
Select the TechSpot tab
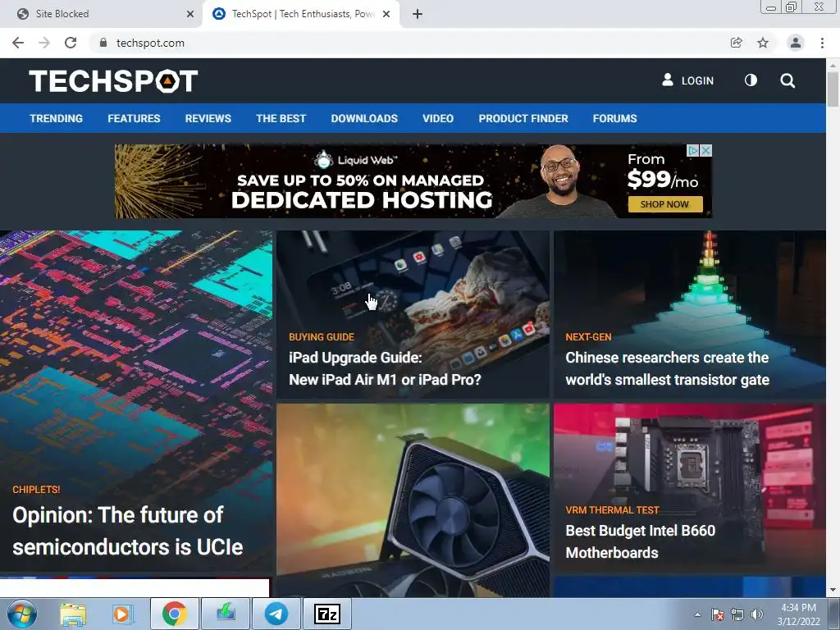(x=302, y=14)
